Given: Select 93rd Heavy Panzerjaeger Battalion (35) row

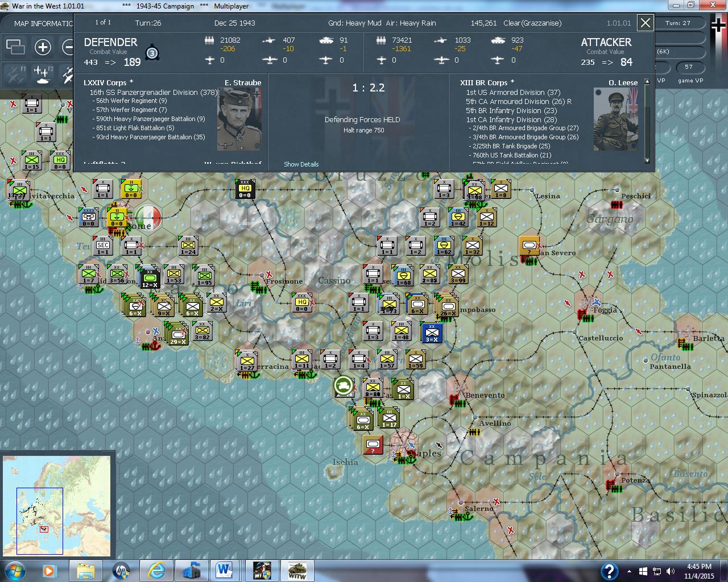Looking at the screenshot, I should [151, 137].
